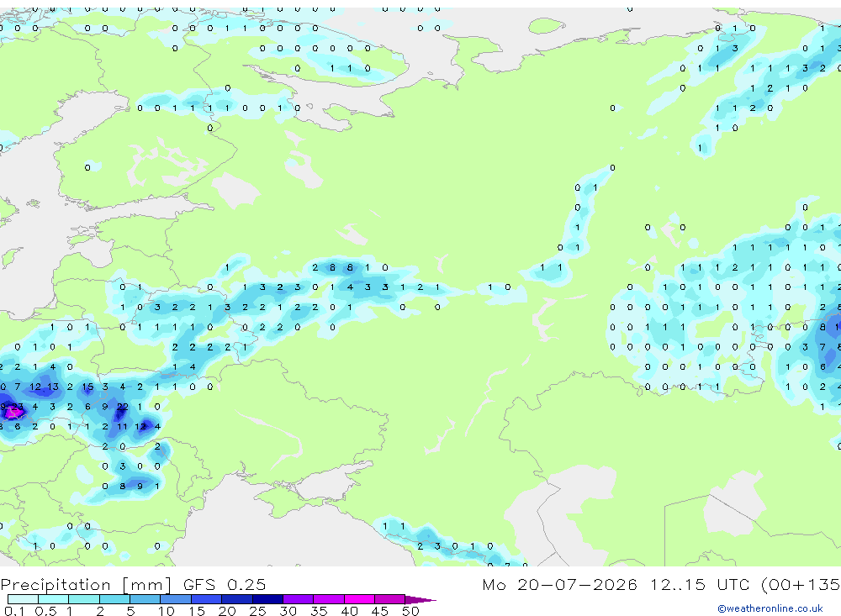The image size is (841, 616).
Task: Select the 35–40 mm legend color swatch
Action: (329, 599)
